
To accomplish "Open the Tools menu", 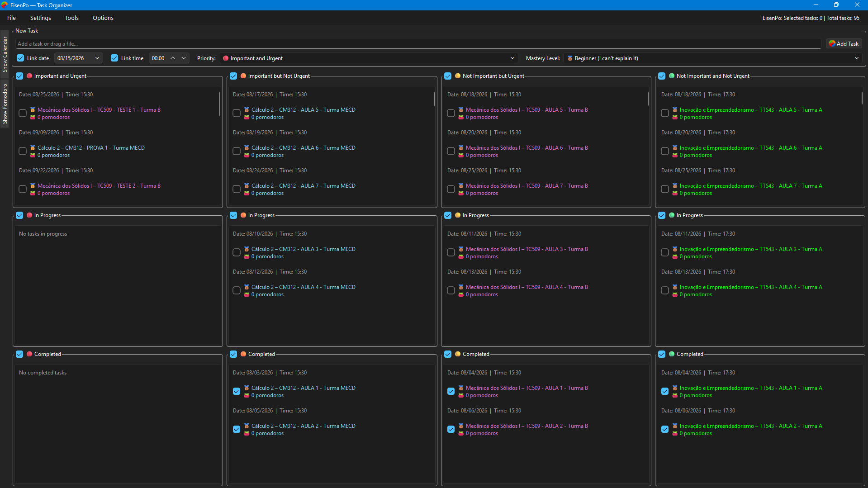I will pos(71,18).
